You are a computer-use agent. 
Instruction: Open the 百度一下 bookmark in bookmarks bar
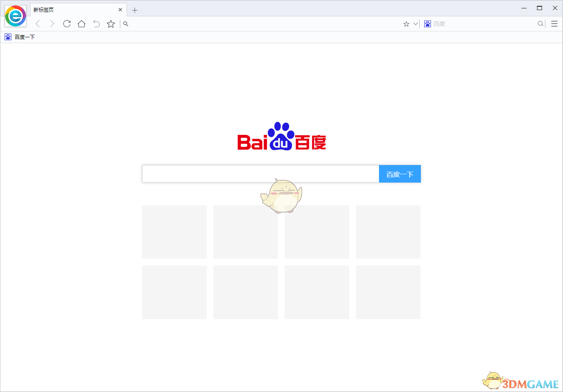(20, 37)
